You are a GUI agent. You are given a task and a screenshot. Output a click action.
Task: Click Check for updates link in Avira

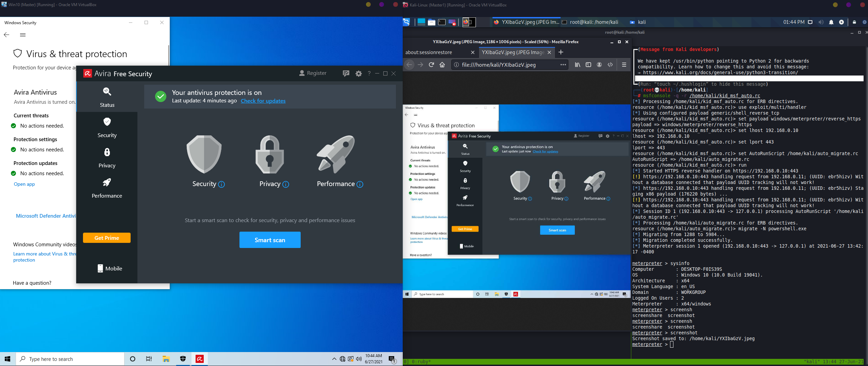point(263,101)
